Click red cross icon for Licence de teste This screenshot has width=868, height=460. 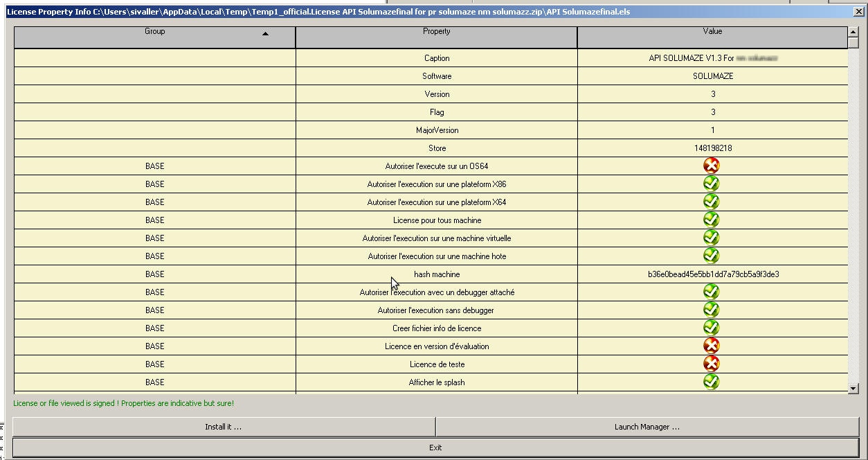pyautogui.click(x=711, y=364)
